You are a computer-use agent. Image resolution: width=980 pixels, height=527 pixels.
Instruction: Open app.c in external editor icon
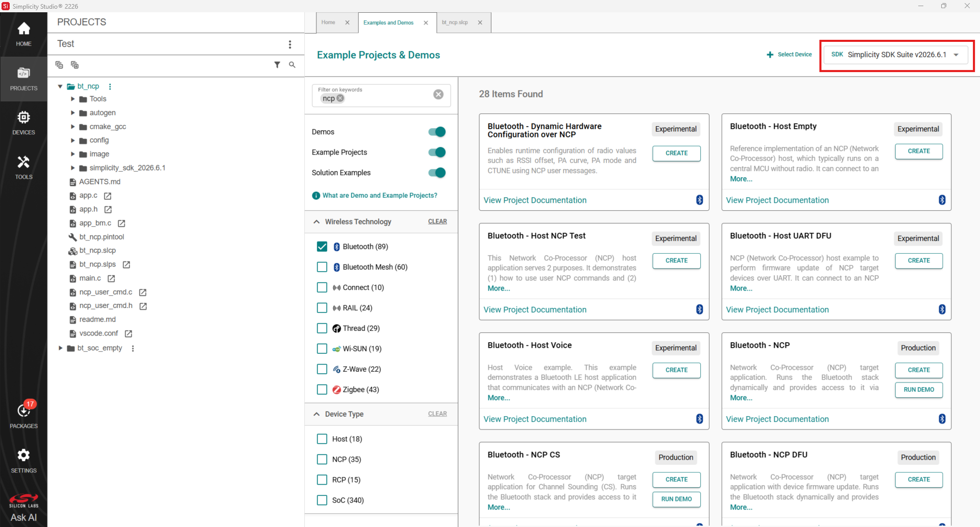point(108,196)
